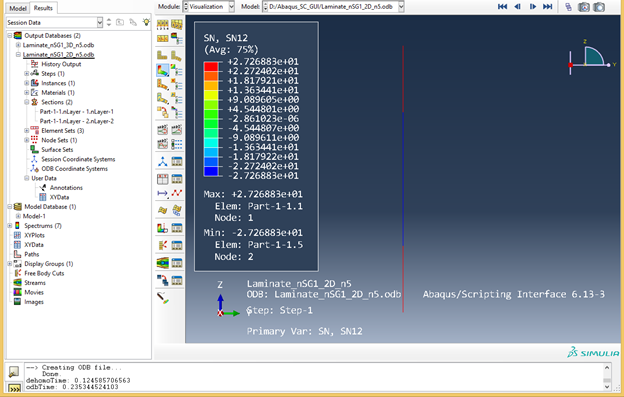Animate scale factor tool
The height and width of the screenshot is (397, 624).
(162, 129)
